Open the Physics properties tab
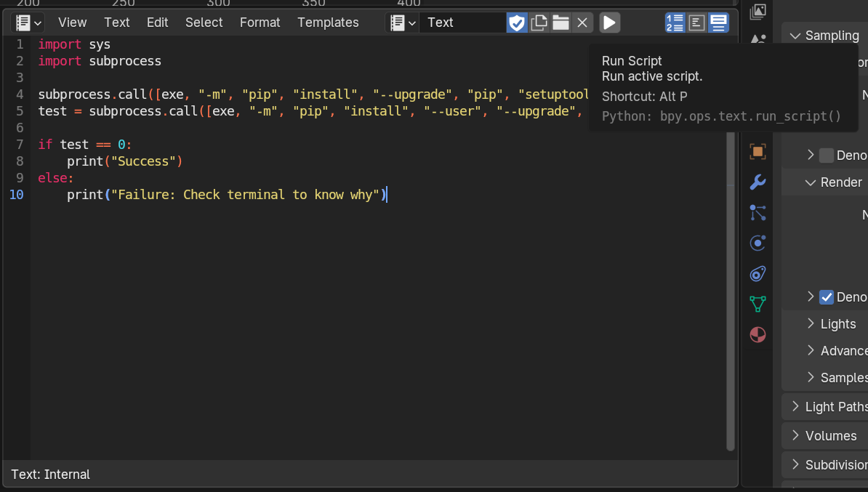Viewport: 868px width, 492px height. point(758,243)
